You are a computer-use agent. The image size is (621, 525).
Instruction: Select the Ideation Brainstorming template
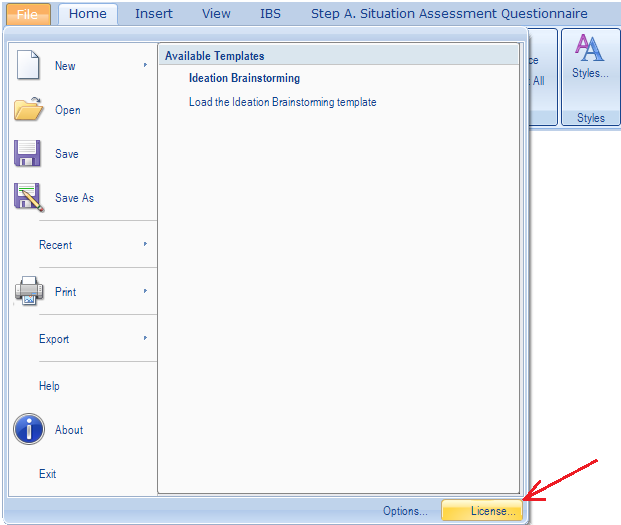point(244,78)
